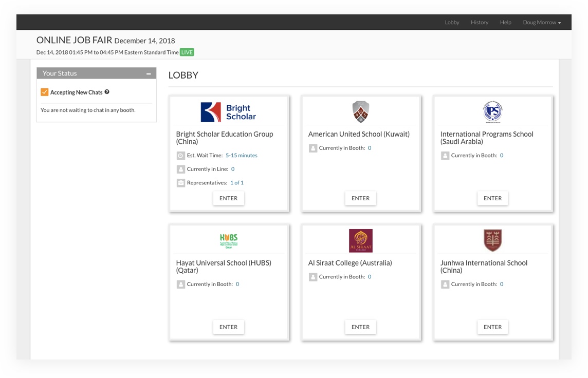Click the Al Siraat College logo
This screenshot has height=378, width=588.
tap(361, 241)
